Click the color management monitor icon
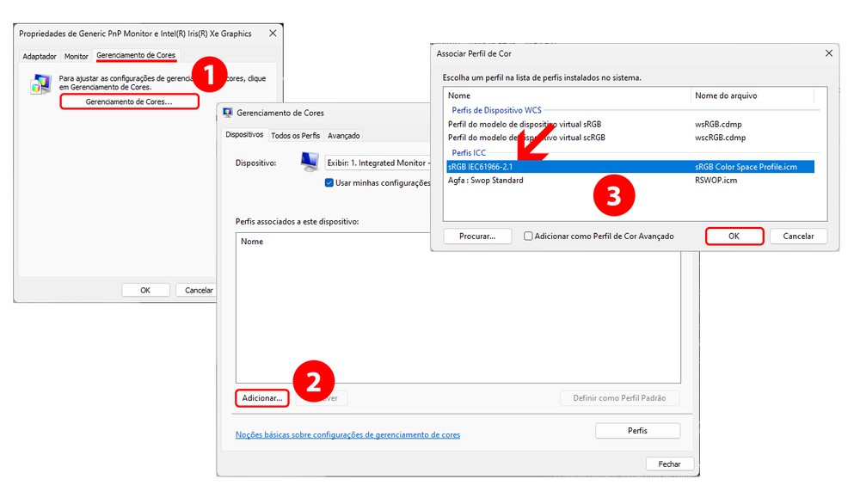860x504 pixels. tap(40, 84)
